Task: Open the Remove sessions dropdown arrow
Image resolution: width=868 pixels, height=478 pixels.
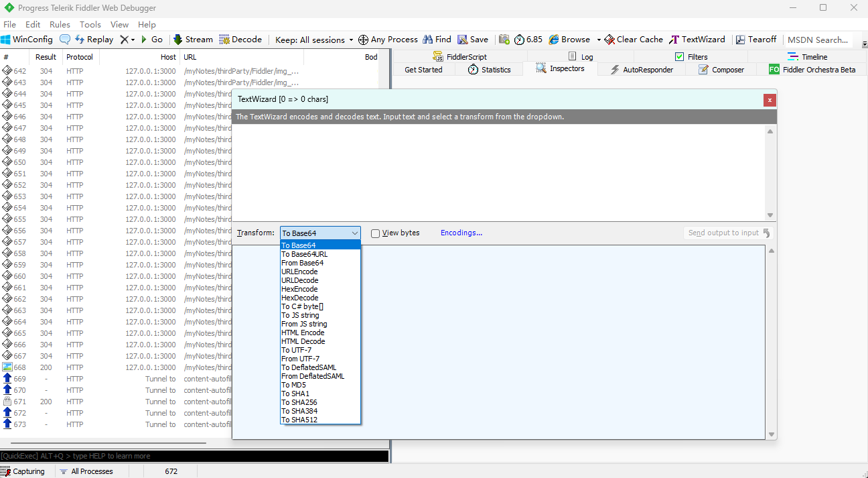Action: click(x=133, y=40)
